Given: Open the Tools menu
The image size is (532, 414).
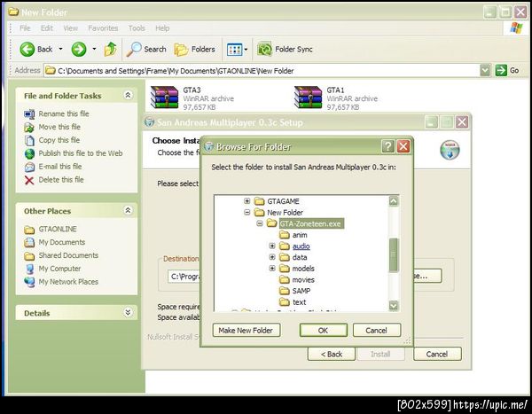Looking at the screenshot, I should point(137,28).
